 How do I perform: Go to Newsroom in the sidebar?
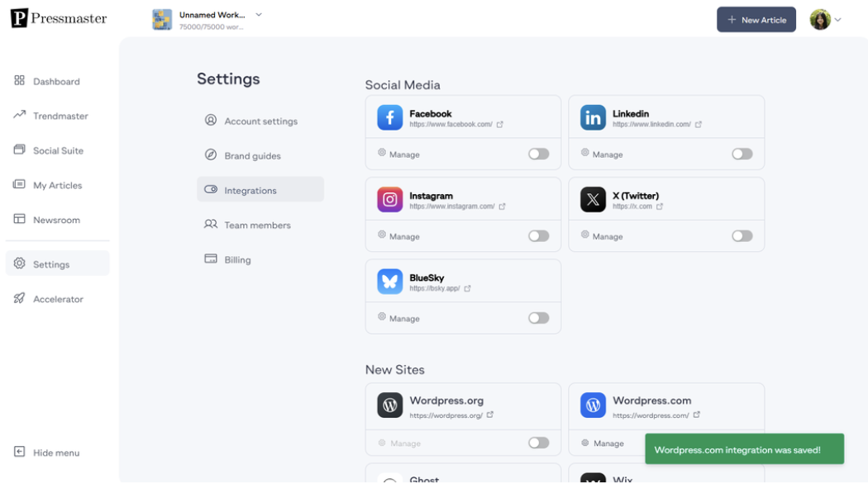(x=58, y=220)
